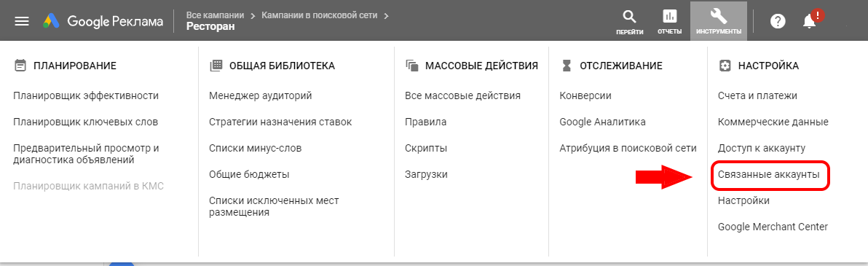
Task: Open "Google Merchant Center" item
Action: tap(773, 227)
